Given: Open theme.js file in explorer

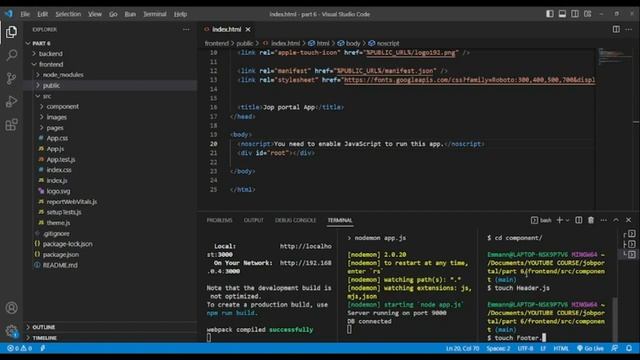Looking at the screenshot, I should click(58, 223).
